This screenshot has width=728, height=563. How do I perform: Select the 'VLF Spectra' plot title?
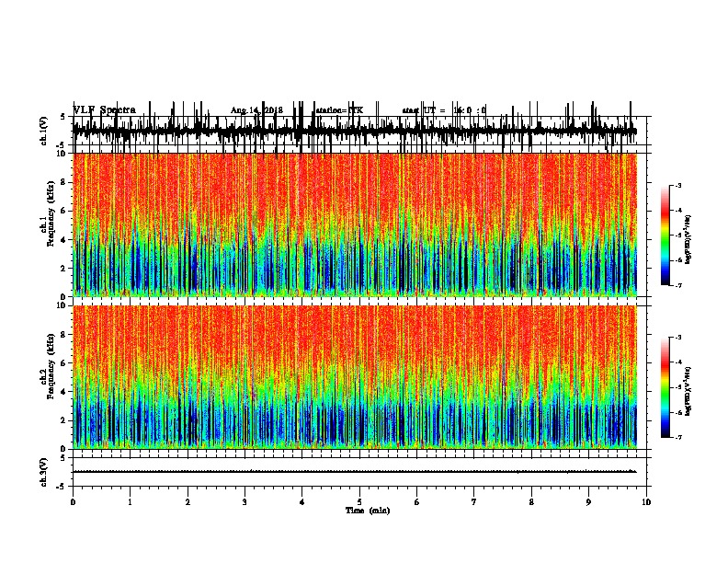(105, 110)
